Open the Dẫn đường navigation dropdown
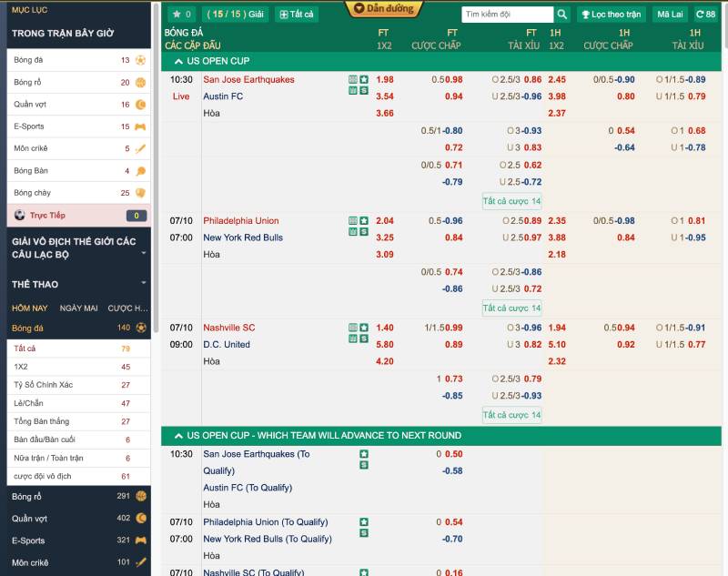728x576 pixels. point(384,8)
